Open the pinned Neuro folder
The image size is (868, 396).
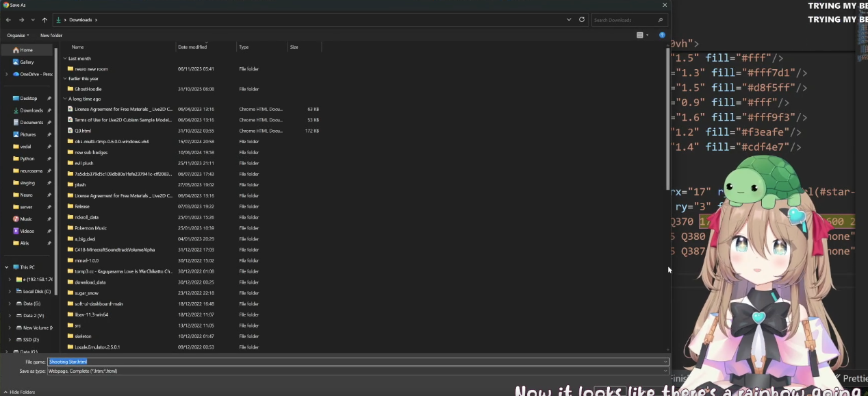tap(26, 195)
